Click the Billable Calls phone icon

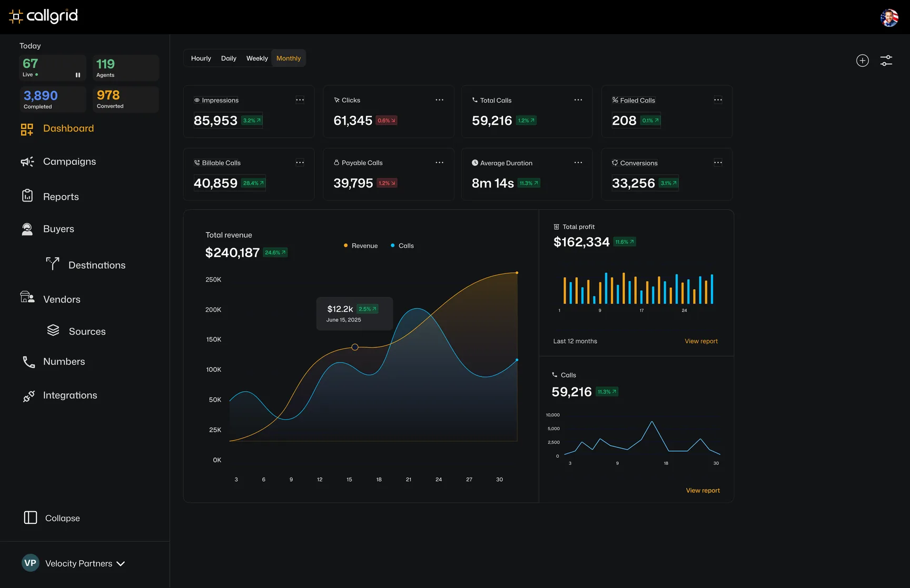(197, 163)
